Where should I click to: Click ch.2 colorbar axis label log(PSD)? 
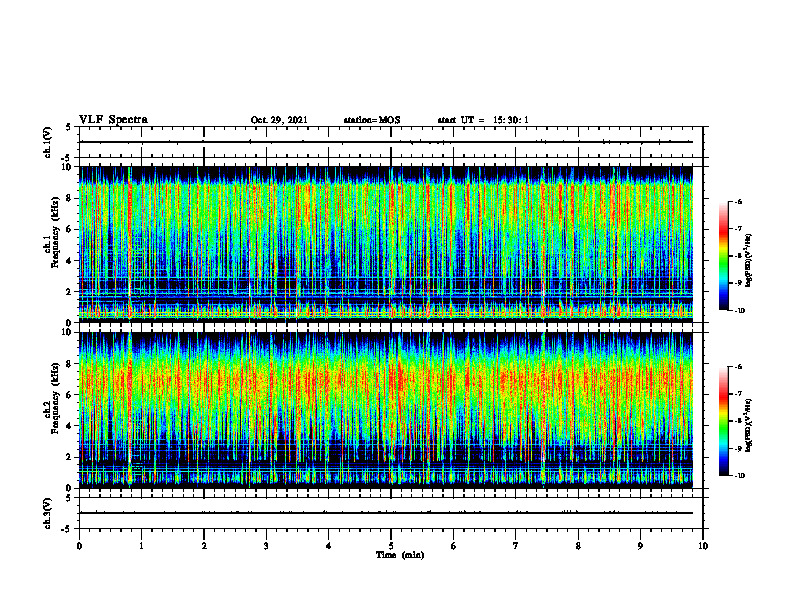(x=749, y=425)
